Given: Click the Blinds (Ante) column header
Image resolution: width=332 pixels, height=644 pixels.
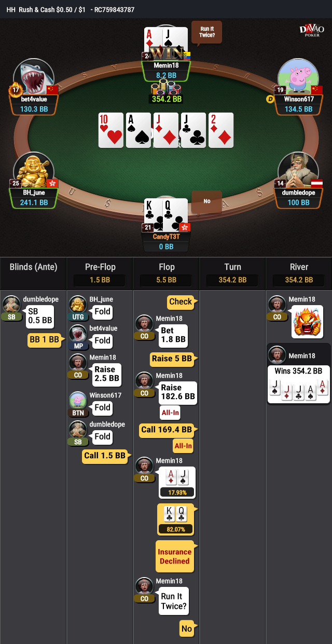Looking at the screenshot, I should pos(33,267).
